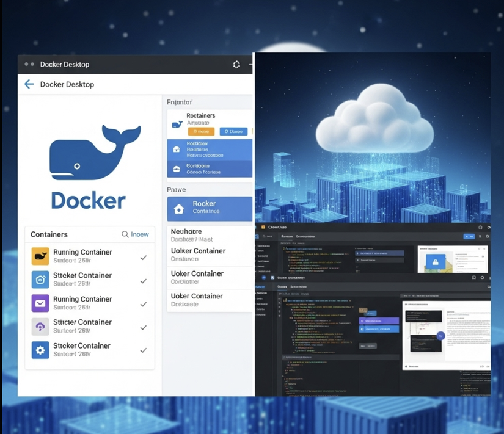
Task: Click house icon on Rocker Contalnue button
Action: click(179, 209)
